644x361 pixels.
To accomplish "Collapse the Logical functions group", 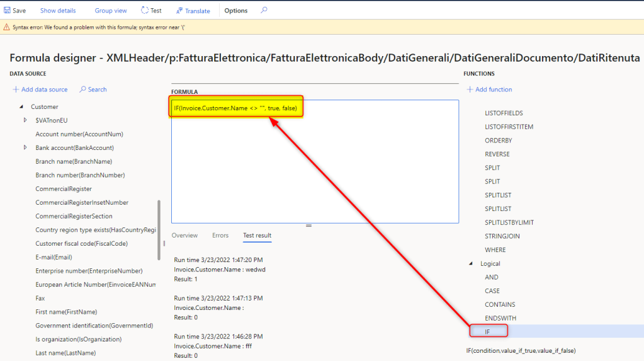I will [471, 263].
